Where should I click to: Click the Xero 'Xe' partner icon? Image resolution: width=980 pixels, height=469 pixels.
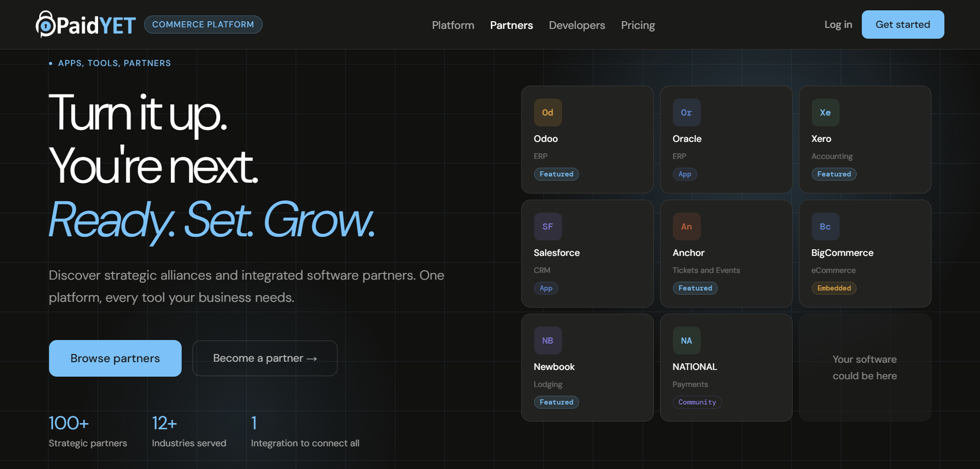[825, 112]
